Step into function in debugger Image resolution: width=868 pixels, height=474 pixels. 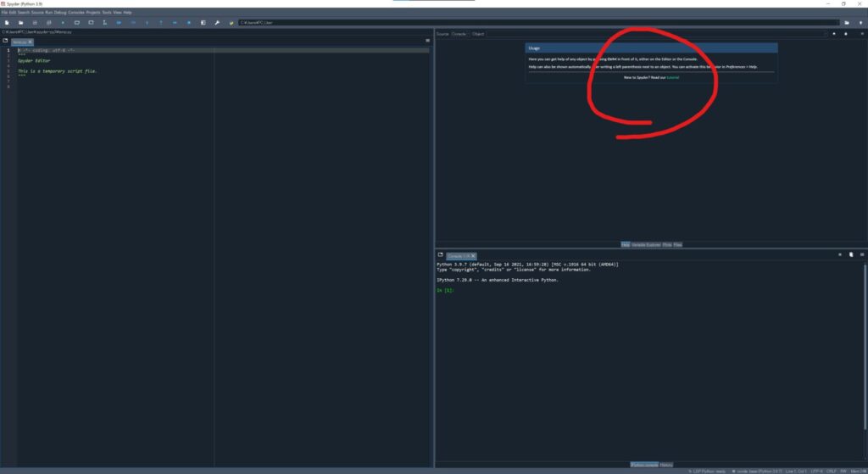tap(147, 23)
